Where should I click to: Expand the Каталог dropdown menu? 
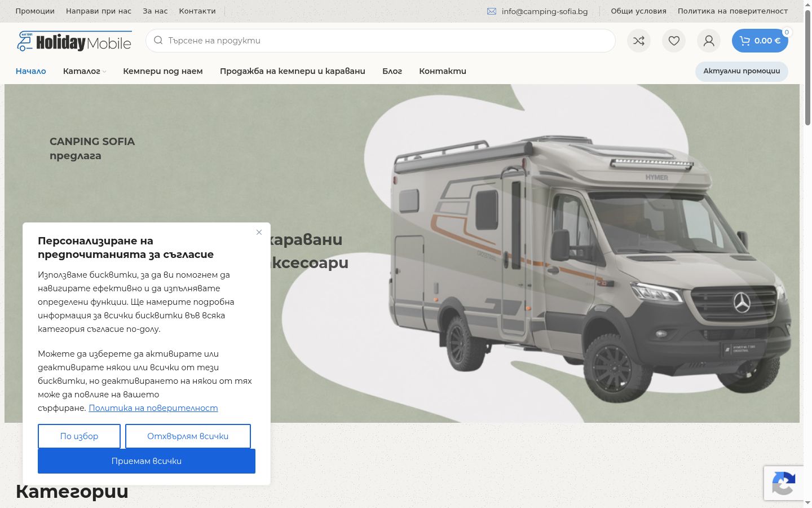(85, 71)
